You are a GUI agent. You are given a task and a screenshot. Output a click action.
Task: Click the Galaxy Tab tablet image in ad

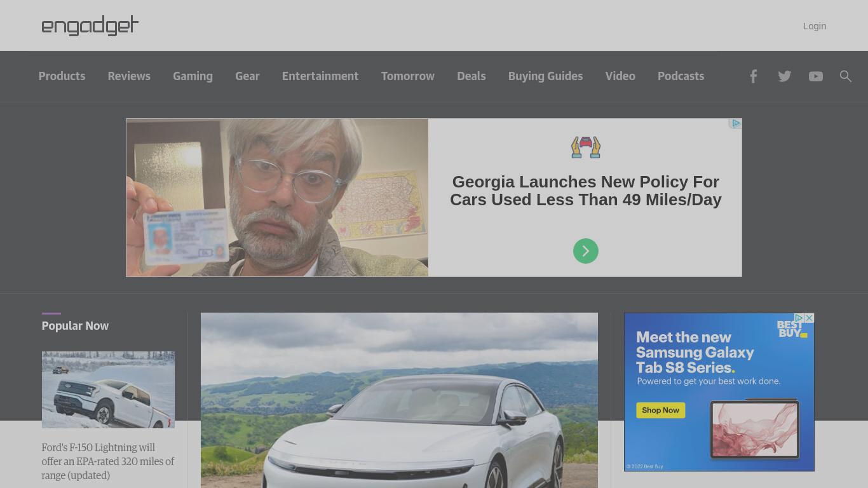[x=755, y=429]
